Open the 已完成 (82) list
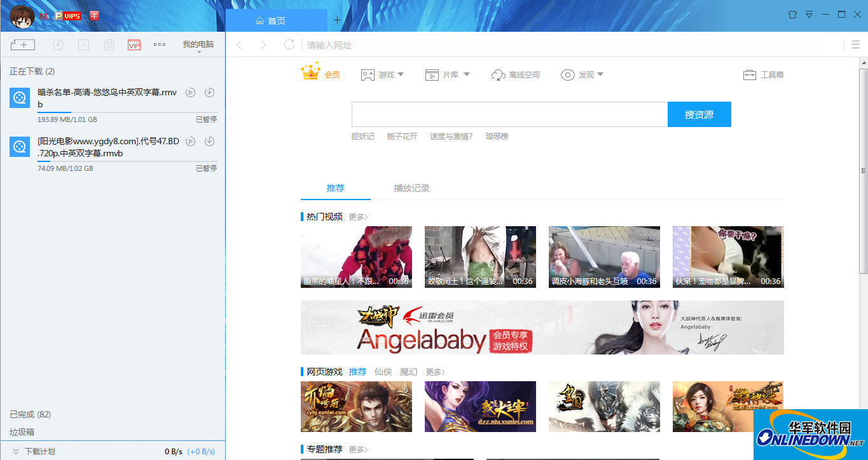Viewport: 868px width, 460px height. [x=30, y=414]
